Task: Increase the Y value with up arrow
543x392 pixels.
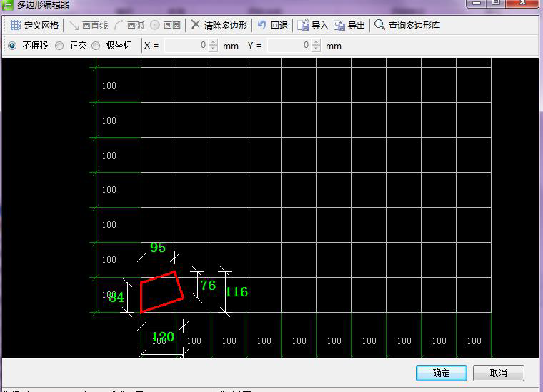Action: click(x=317, y=42)
